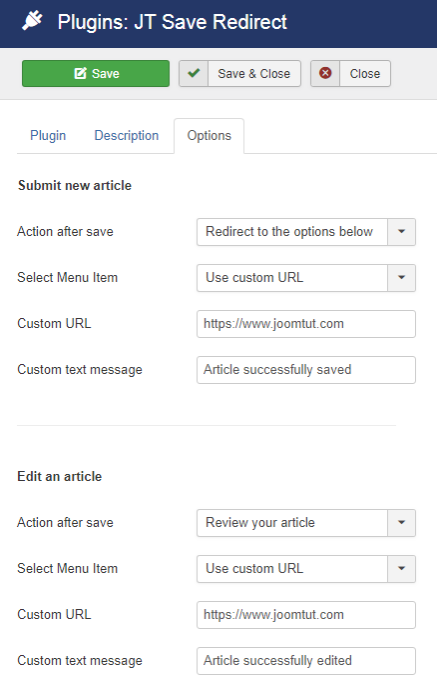
Task: Click the 'Plugins: JT Save Redirect' title
Action: (x=172, y=22)
